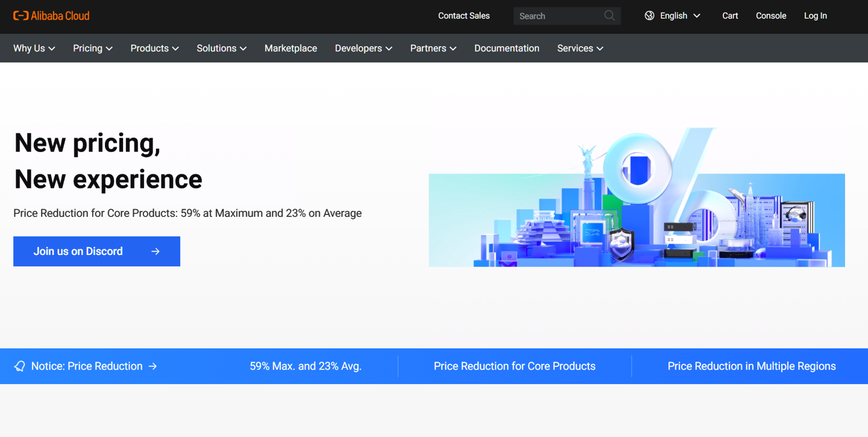Open the Solutions dropdown
The width and height of the screenshot is (868, 437).
tap(221, 48)
